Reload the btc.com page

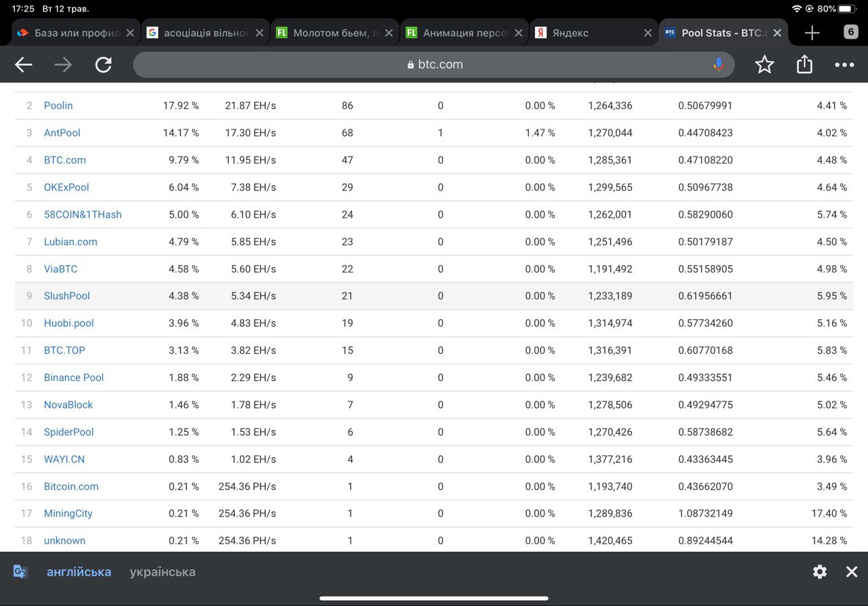click(x=103, y=64)
